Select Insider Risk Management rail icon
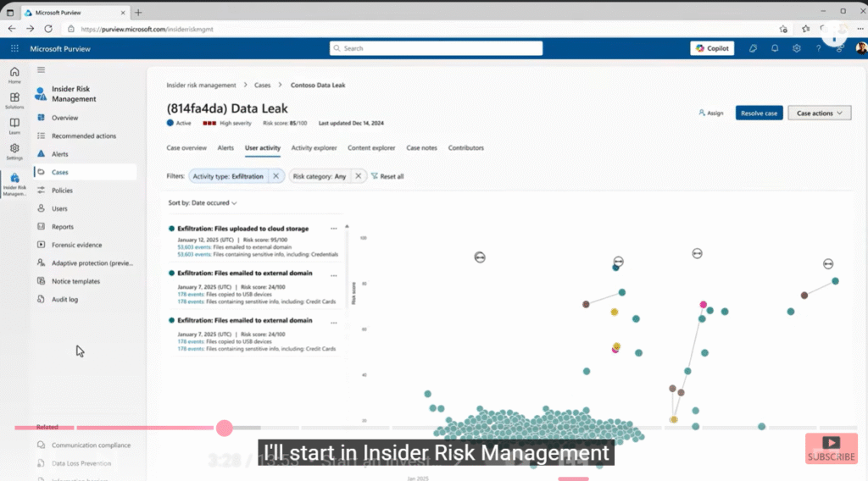This screenshot has height=481, width=868. (x=14, y=184)
